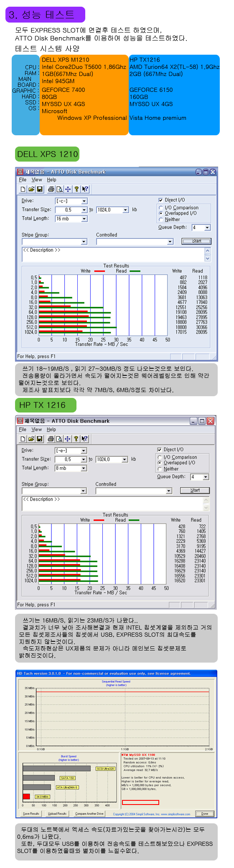Open File menu in the [-e-] drive ATTO window

pyautogui.click(x=23, y=430)
